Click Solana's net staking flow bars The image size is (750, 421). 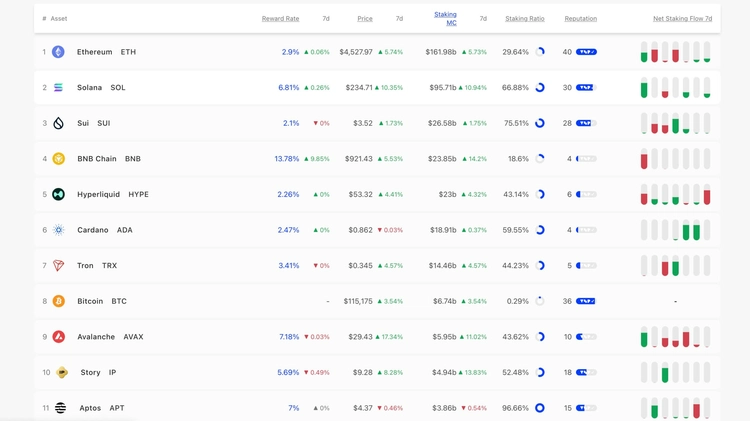pos(675,88)
